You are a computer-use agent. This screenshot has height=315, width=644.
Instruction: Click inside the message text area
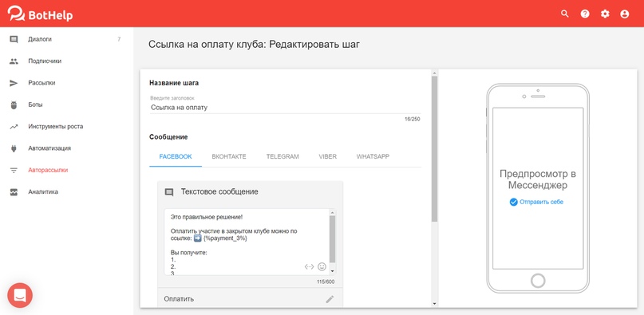coord(247,242)
